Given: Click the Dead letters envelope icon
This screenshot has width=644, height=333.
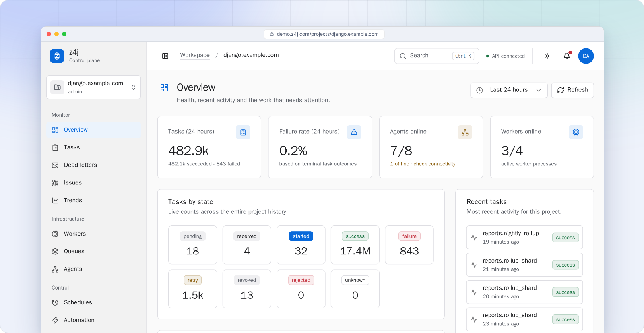Looking at the screenshot, I should (55, 165).
